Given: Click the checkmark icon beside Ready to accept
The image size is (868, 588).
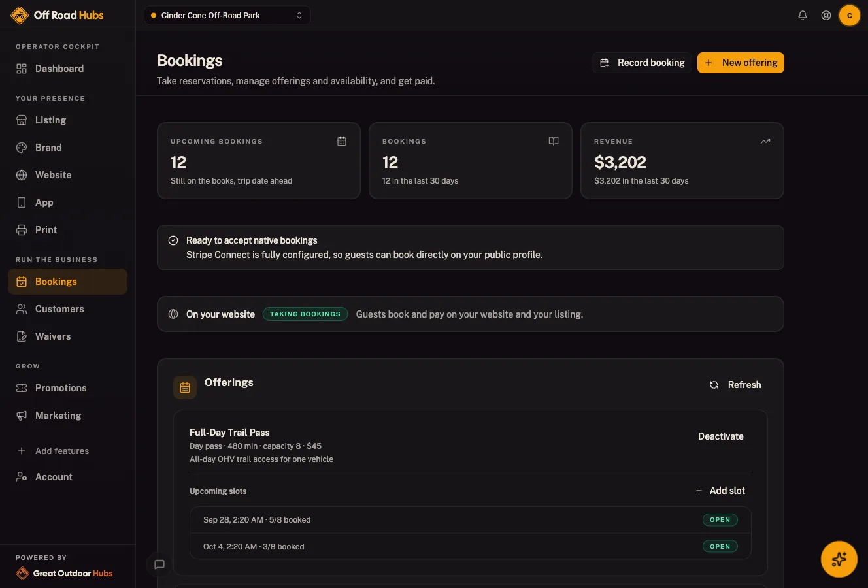Looking at the screenshot, I should click(173, 240).
